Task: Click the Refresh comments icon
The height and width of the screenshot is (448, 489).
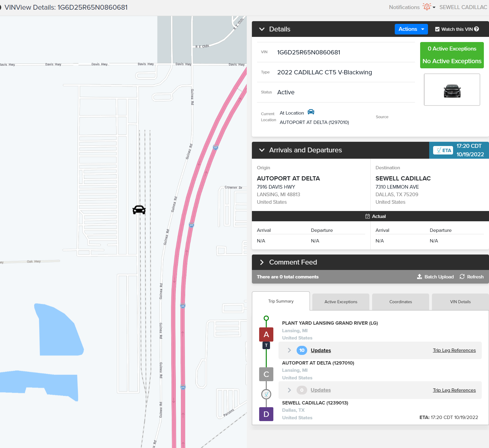Action: point(462,277)
